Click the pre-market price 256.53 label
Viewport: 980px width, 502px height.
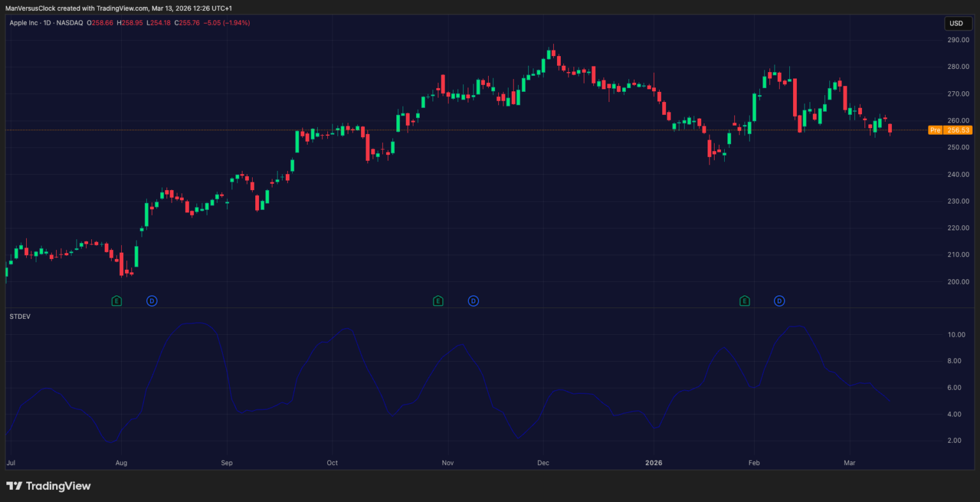pos(957,129)
